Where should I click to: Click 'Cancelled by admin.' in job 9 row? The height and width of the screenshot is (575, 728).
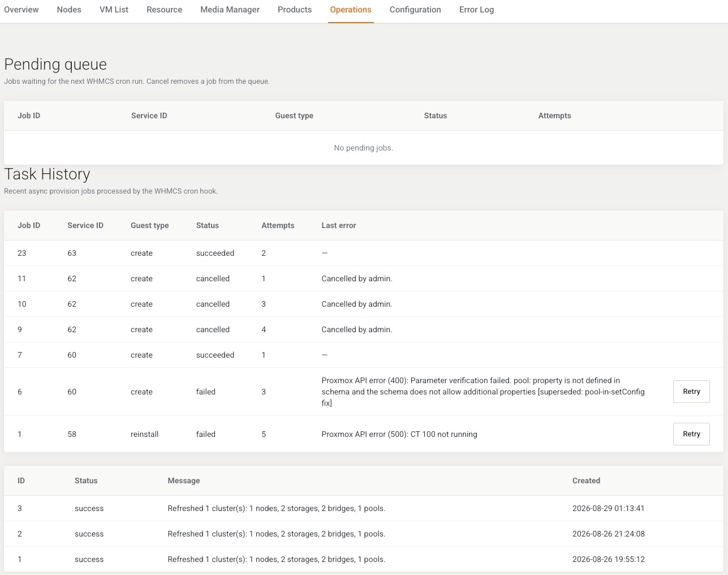(357, 329)
